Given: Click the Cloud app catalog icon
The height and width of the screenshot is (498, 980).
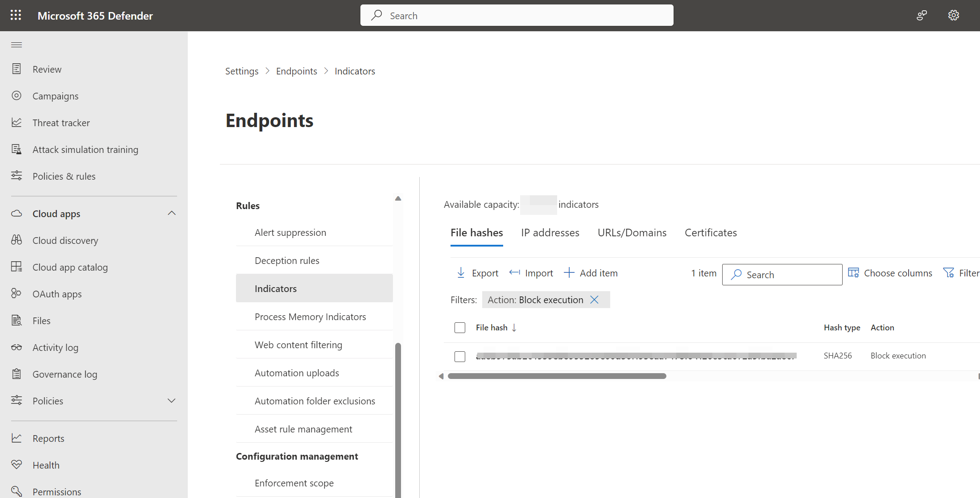Looking at the screenshot, I should pyautogui.click(x=17, y=267).
